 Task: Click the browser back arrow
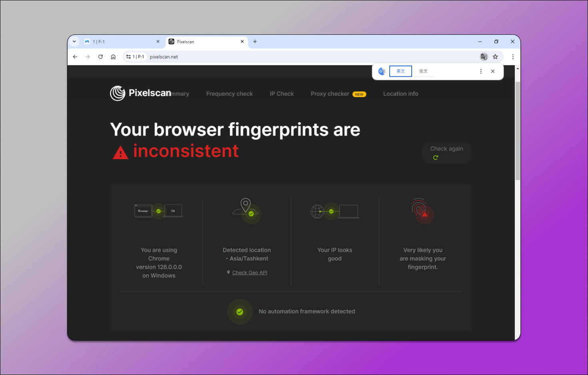(x=75, y=57)
